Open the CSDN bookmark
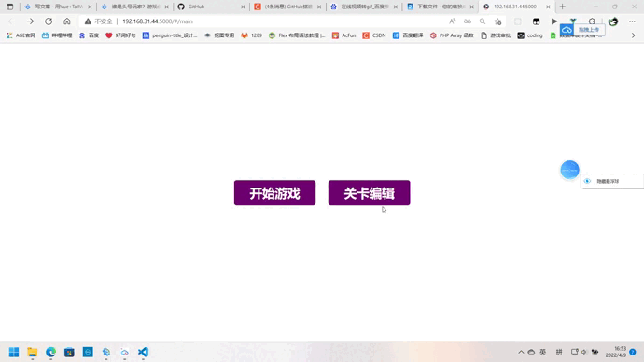 click(x=374, y=35)
